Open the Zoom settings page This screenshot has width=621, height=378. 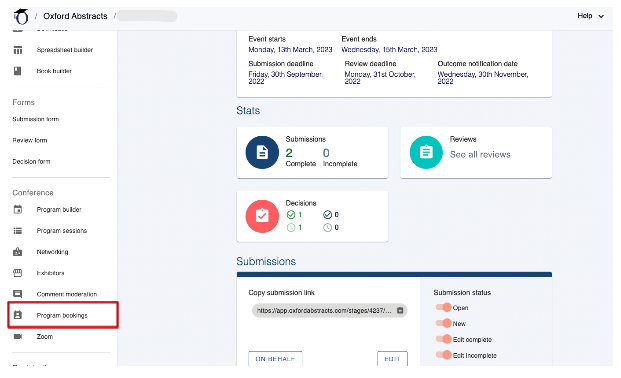pos(45,336)
